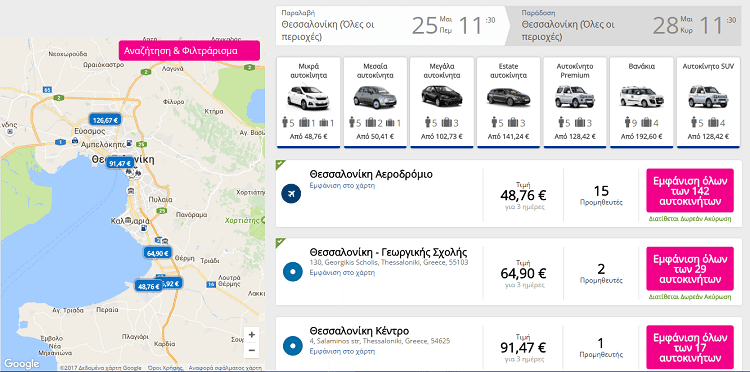The width and height of the screenshot is (750, 372).
Task: Click Εμφάνιση στο χάρτη under Αεροδρόμιο
Action: 342,186
